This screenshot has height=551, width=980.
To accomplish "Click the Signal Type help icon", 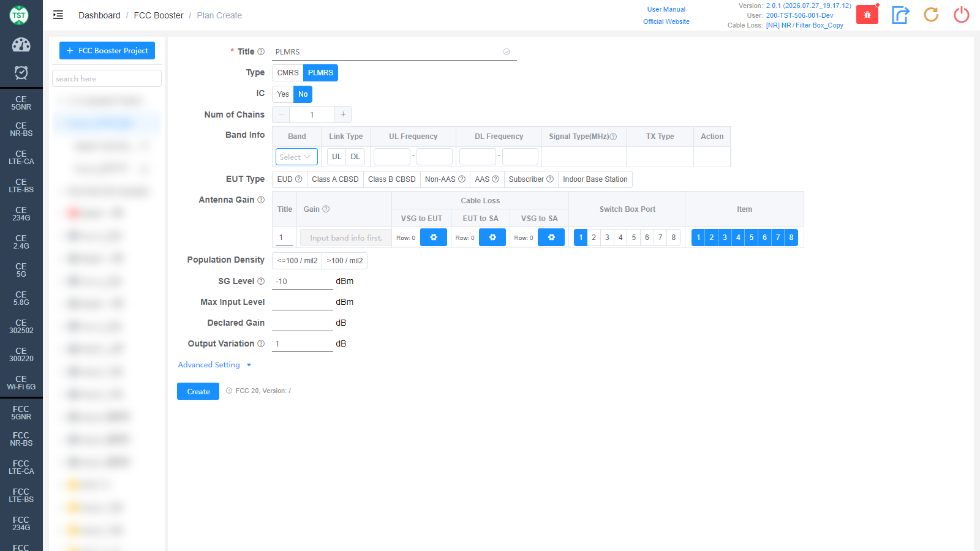I will pyautogui.click(x=613, y=137).
